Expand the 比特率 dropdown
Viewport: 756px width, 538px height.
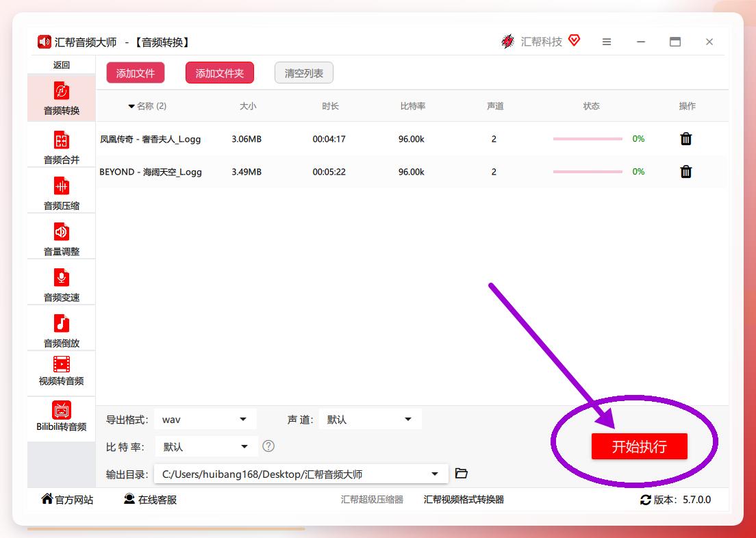click(x=206, y=447)
